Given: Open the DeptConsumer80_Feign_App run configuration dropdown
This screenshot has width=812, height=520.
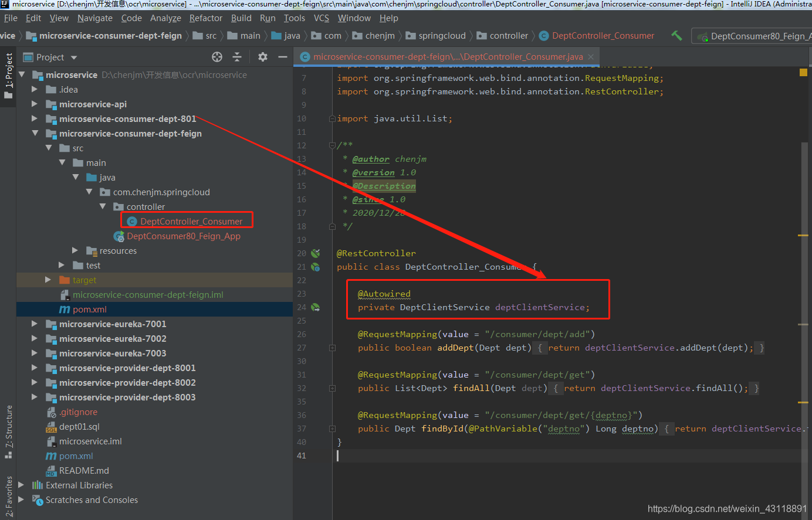Looking at the screenshot, I should pyautogui.click(x=753, y=36).
